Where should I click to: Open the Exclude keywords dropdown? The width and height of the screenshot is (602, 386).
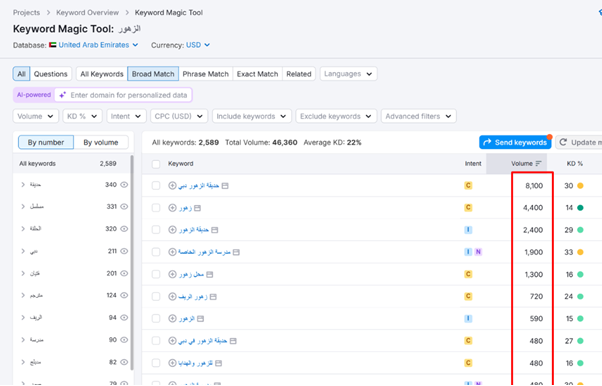[336, 116]
